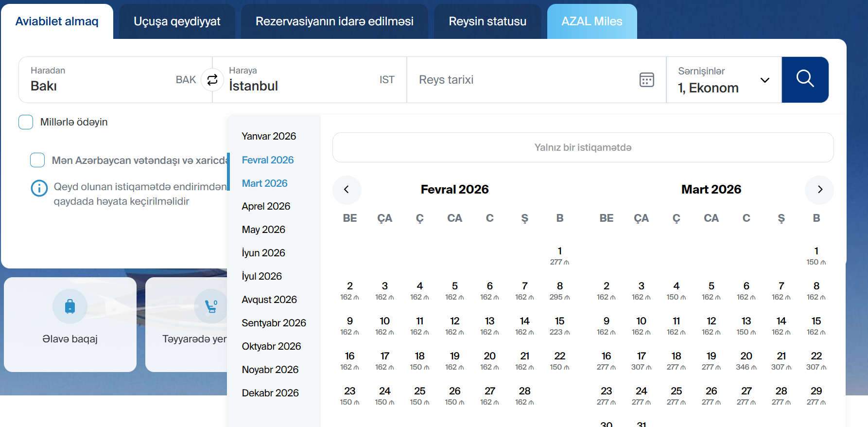
Task: Enable the Millərlə ödəyin checkbox
Action: pyautogui.click(x=26, y=122)
